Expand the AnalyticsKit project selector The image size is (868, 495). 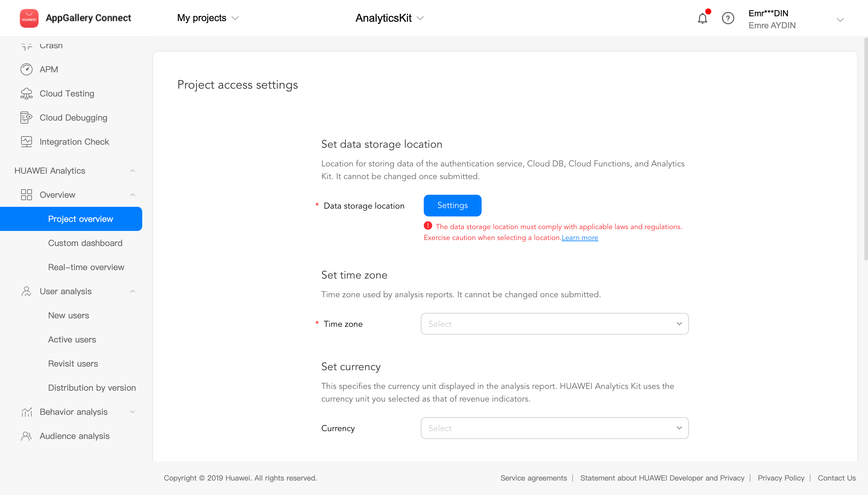(x=389, y=18)
